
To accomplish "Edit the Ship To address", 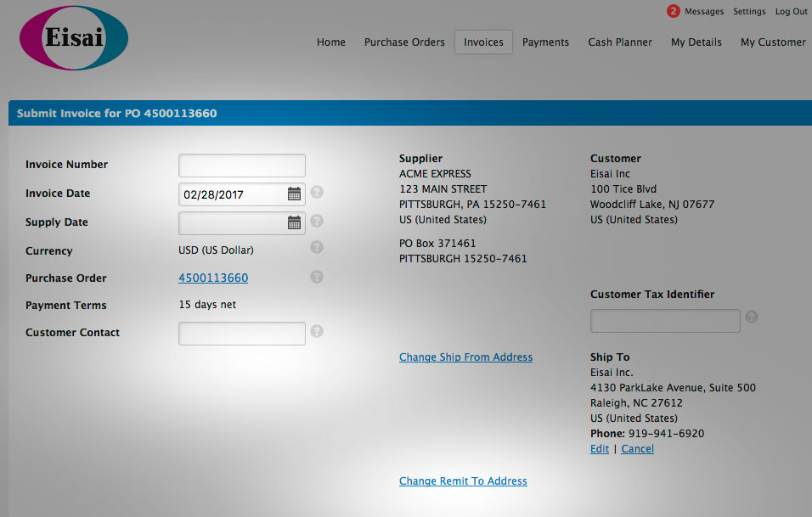I will [x=600, y=449].
